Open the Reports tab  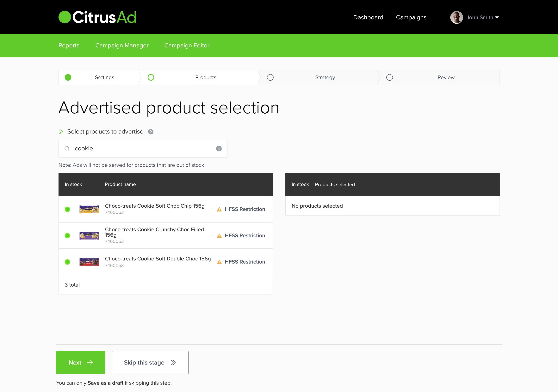tap(69, 46)
